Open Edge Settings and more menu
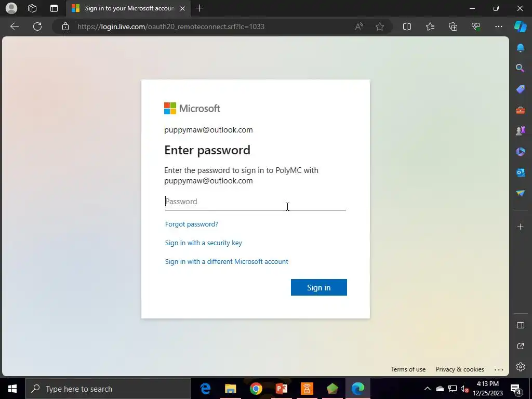 point(498,26)
